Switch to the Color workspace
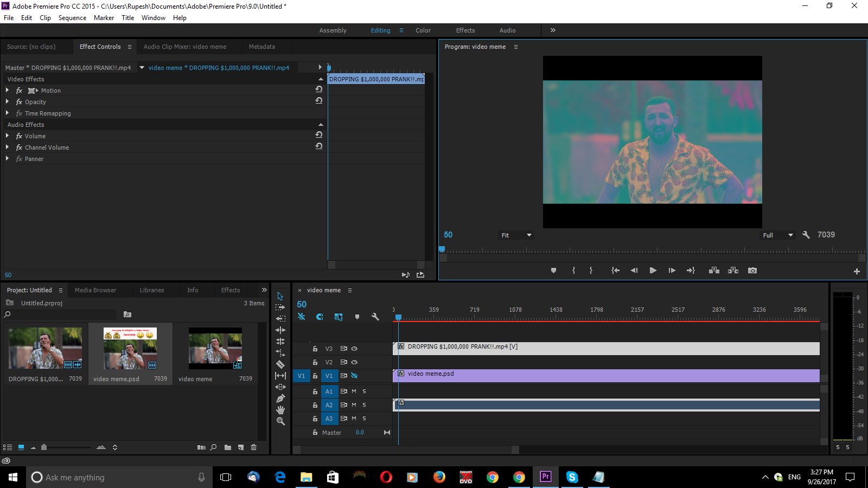The height and width of the screenshot is (488, 868). pos(423,30)
